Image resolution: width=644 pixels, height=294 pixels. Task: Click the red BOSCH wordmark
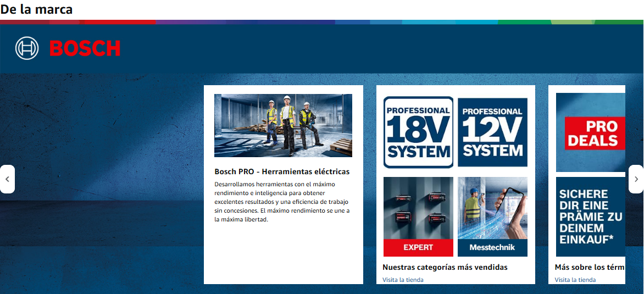coord(85,48)
